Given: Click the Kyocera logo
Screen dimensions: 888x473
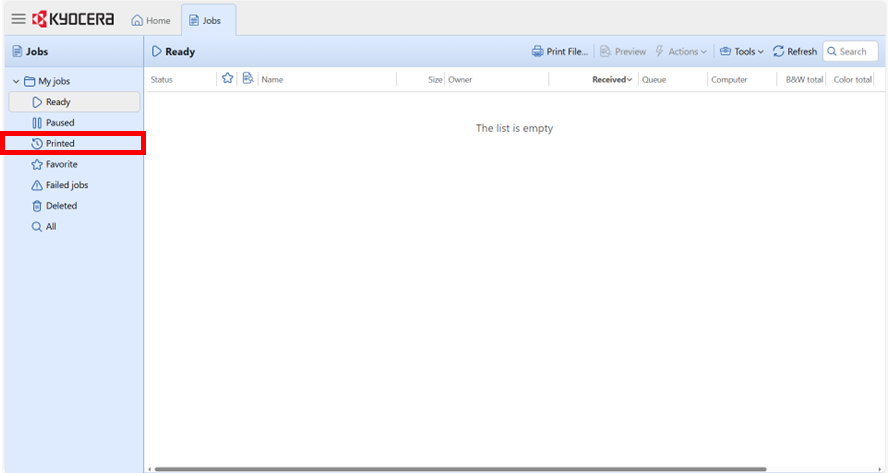Looking at the screenshot, I should 73,19.
